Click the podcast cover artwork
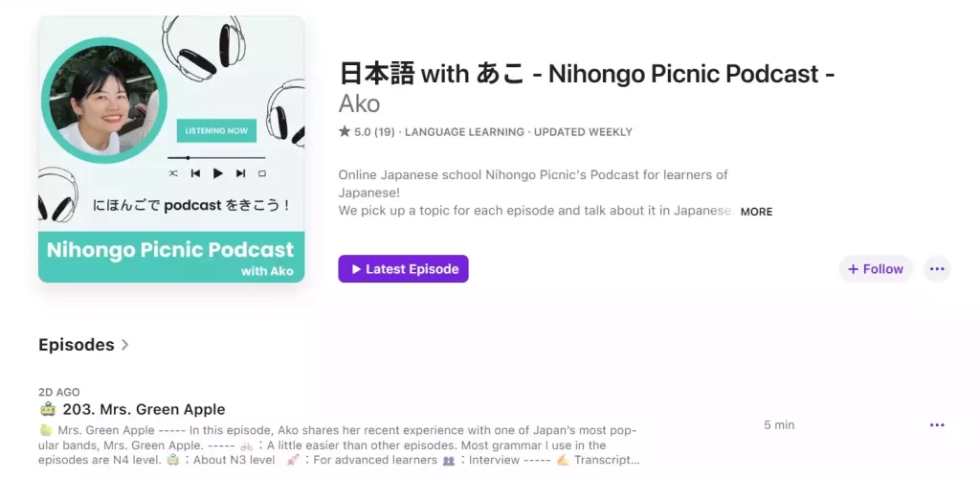Viewport: 980px width, 479px height. pos(171,148)
